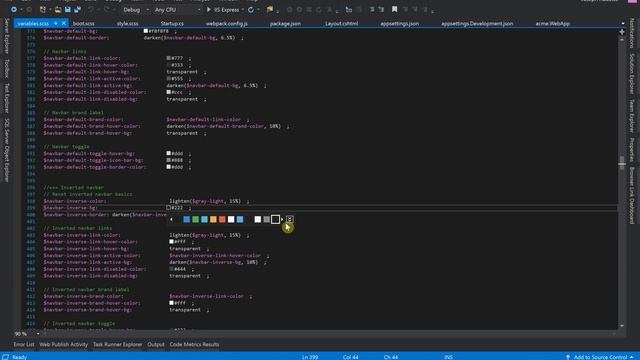The image size is (640, 360).
Task: Click the Save All toolbar icon
Action: pos(78,9)
